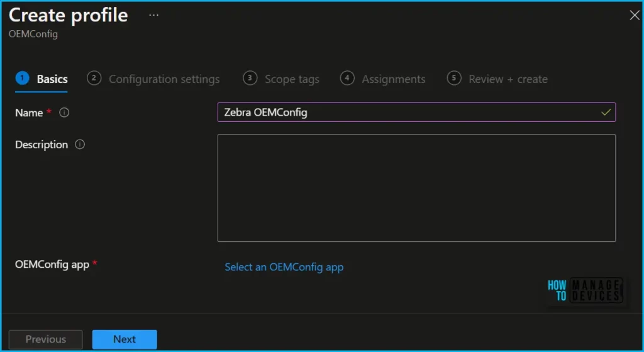
Task: Click the OEMConfig app label
Action: (52, 264)
